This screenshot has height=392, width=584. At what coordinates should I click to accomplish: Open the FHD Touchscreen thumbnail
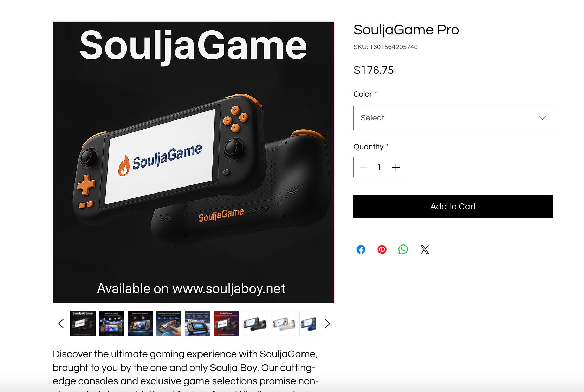(169, 324)
